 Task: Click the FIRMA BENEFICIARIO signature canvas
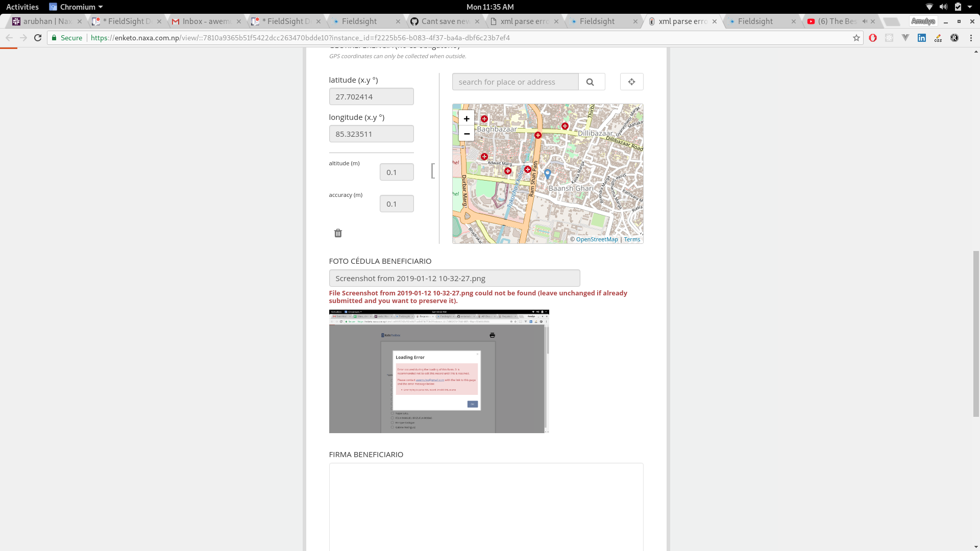tap(486, 507)
